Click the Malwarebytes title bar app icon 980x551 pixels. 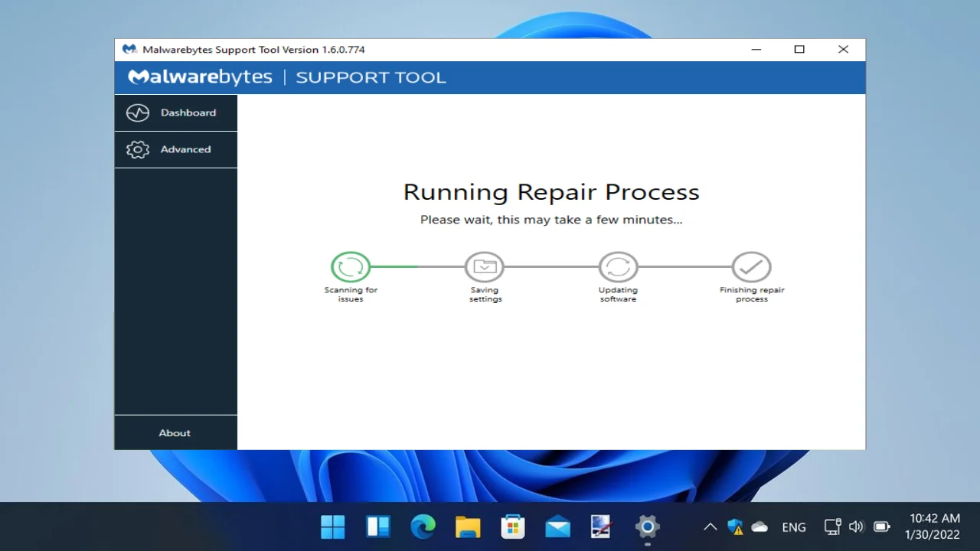point(129,49)
